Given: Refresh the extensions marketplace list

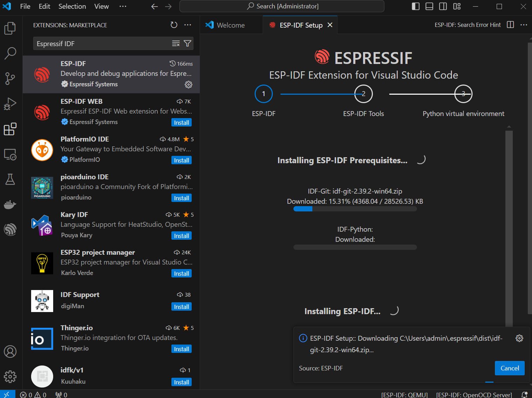Looking at the screenshot, I should 174,25.
